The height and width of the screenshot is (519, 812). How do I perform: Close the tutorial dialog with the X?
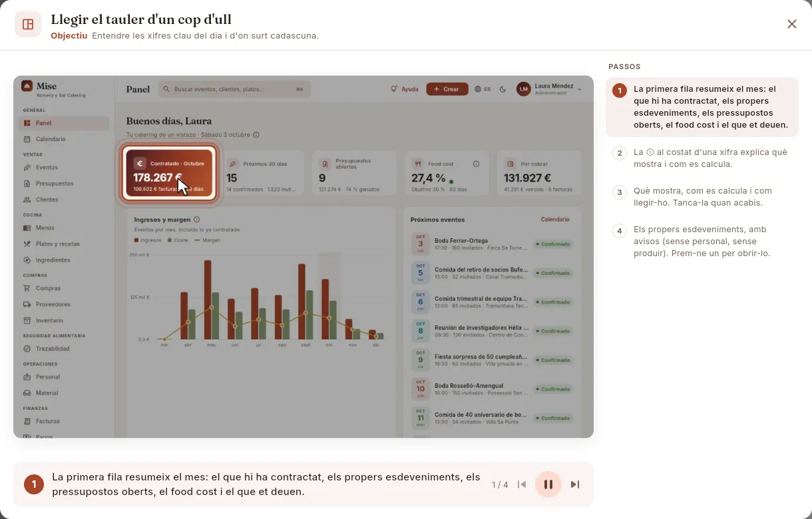click(x=792, y=24)
